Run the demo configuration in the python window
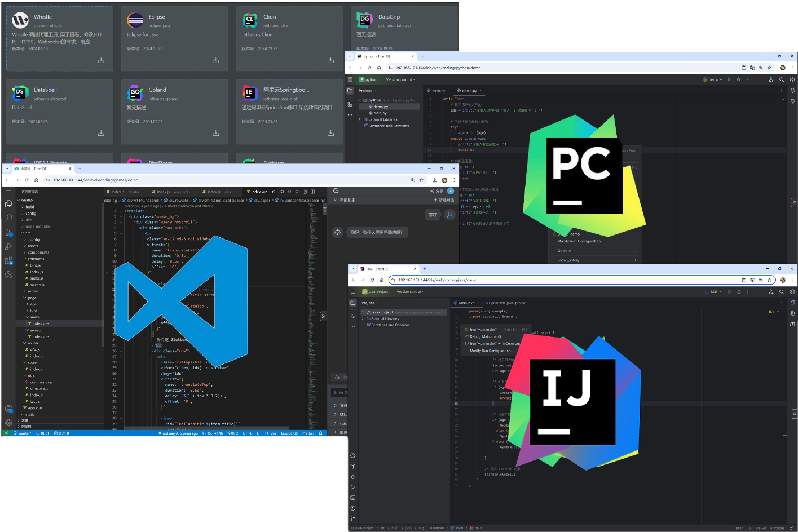Image resolution: width=798 pixels, height=532 pixels. [x=729, y=79]
